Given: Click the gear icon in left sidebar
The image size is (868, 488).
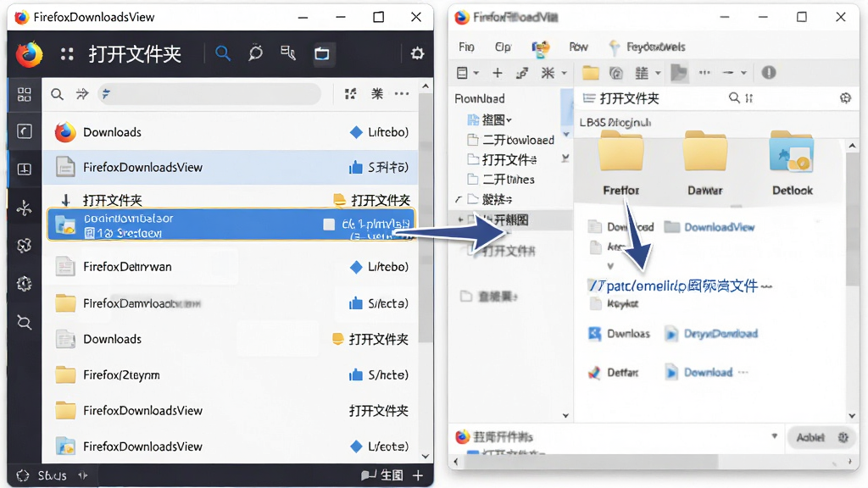Looking at the screenshot, I should pyautogui.click(x=25, y=284).
